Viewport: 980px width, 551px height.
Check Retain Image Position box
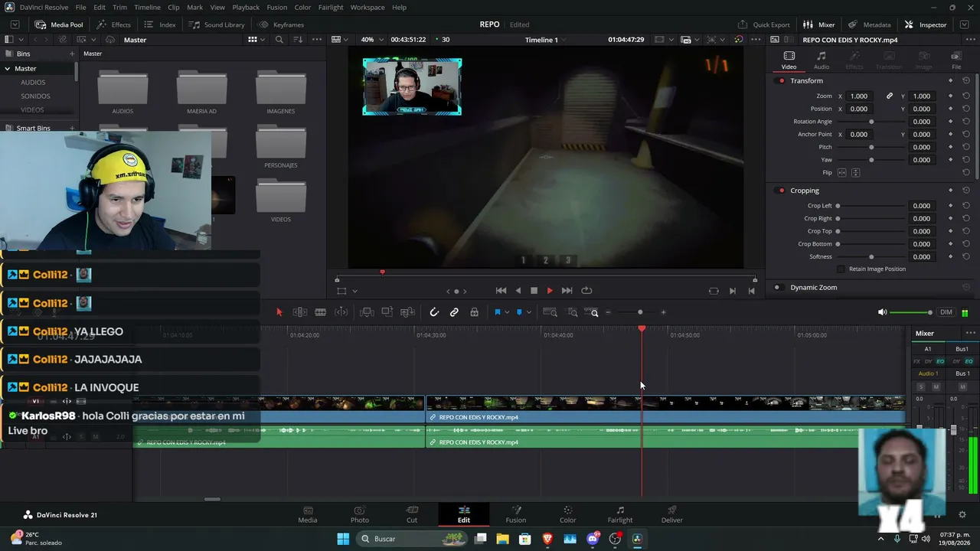(841, 269)
